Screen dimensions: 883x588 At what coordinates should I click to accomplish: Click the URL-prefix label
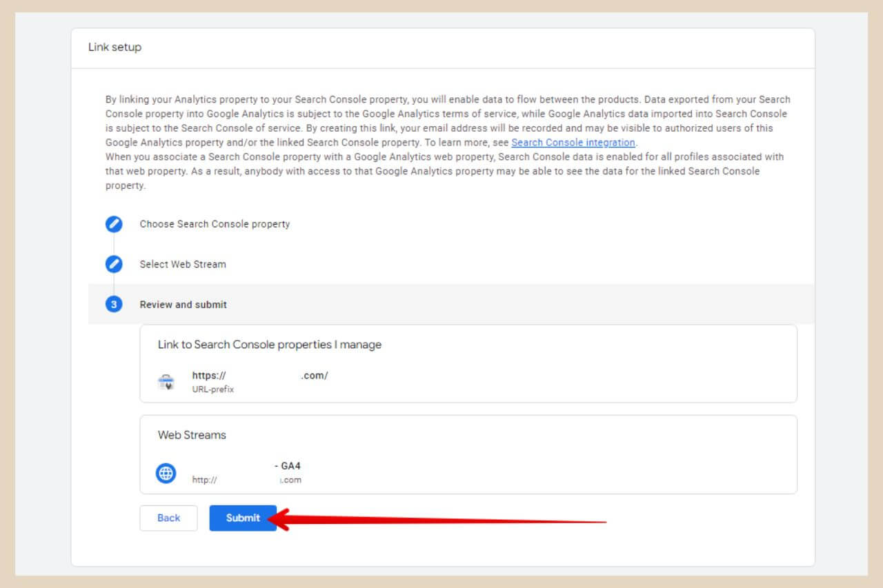point(213,389)
